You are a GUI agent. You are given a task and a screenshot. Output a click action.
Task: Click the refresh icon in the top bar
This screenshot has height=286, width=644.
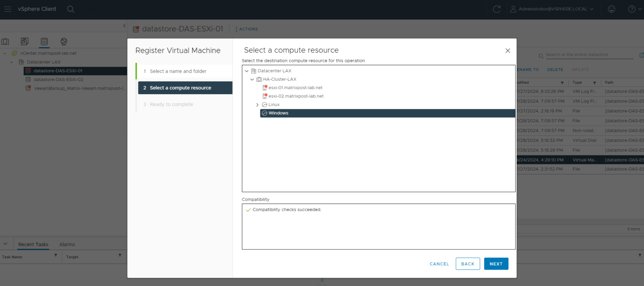pos(496,9)
